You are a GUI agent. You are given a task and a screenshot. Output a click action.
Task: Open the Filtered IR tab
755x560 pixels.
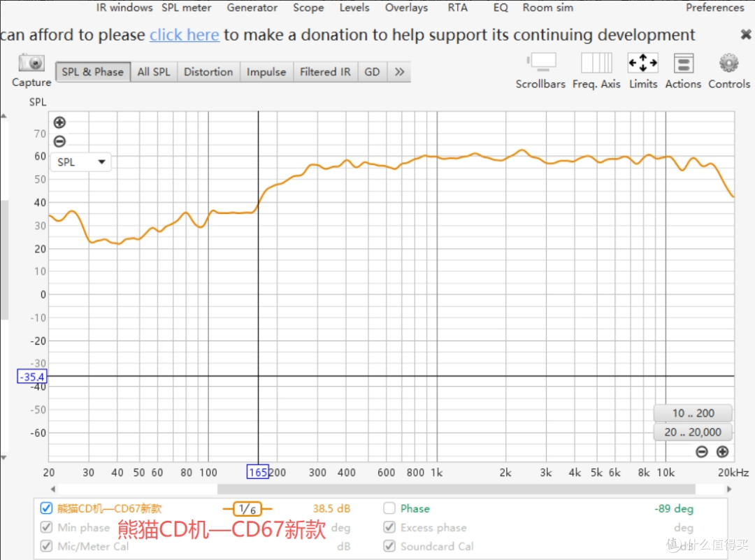(x=326, y=72)
